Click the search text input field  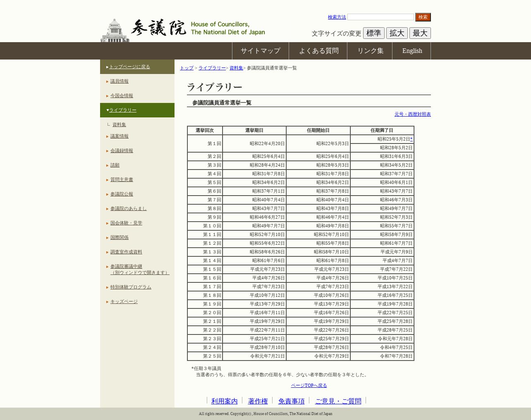coord(380,17)
